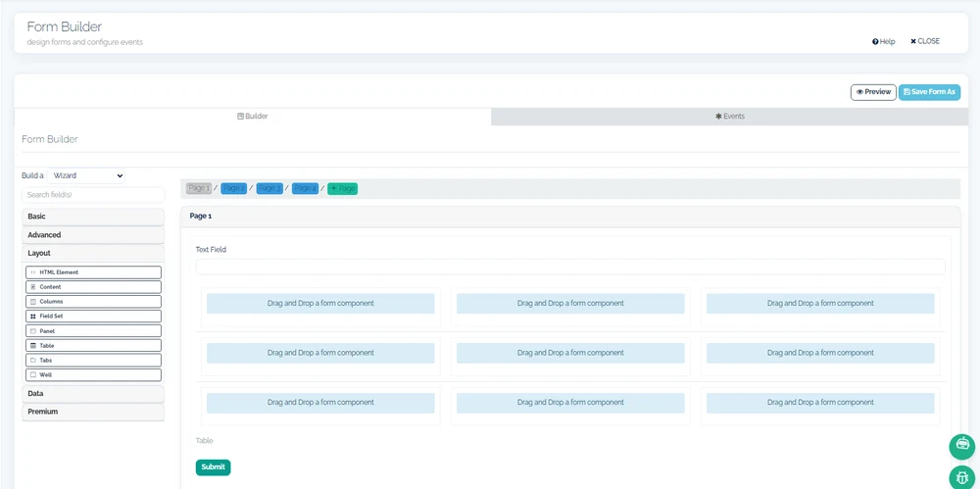The height and width of the screenshot is (489, 980).
Task: Open the Build a Wizard dropdown
Action: point(86,175)
